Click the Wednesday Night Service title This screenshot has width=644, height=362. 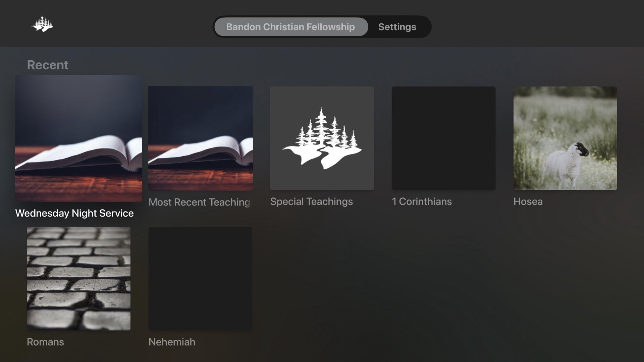(74, 213)
